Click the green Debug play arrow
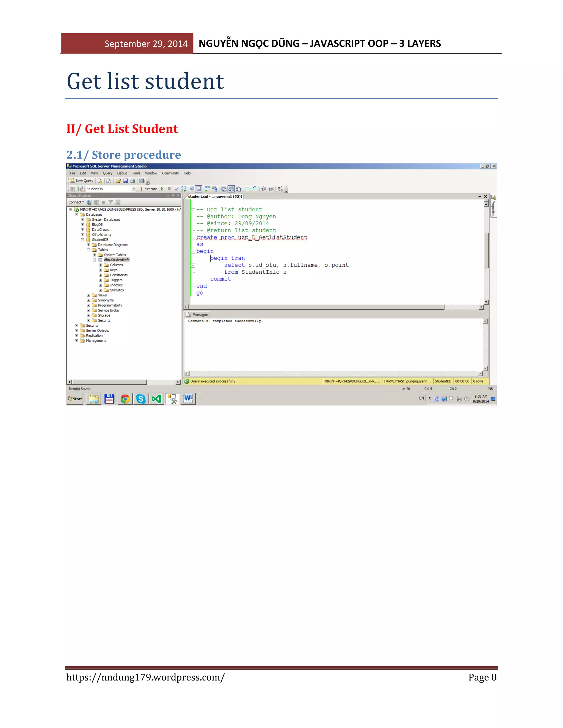This screenshot has height=728, width=563. click(x=162, y=189)
